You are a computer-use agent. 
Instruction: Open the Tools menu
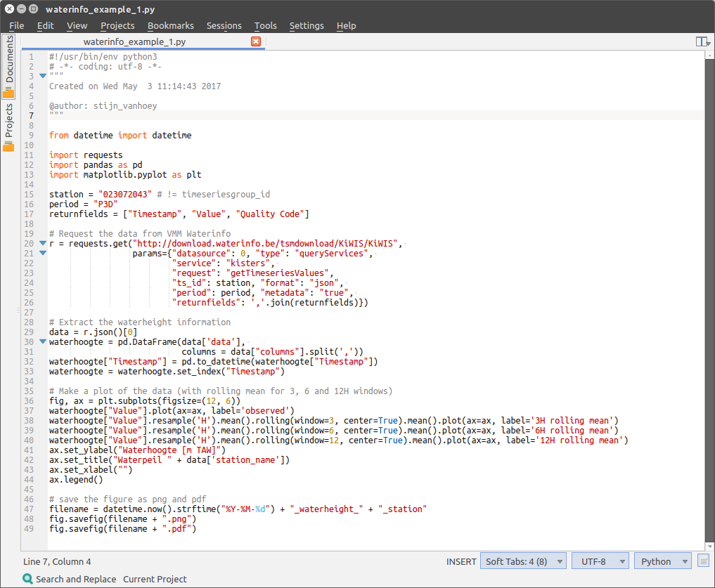(x=265, y=25)
